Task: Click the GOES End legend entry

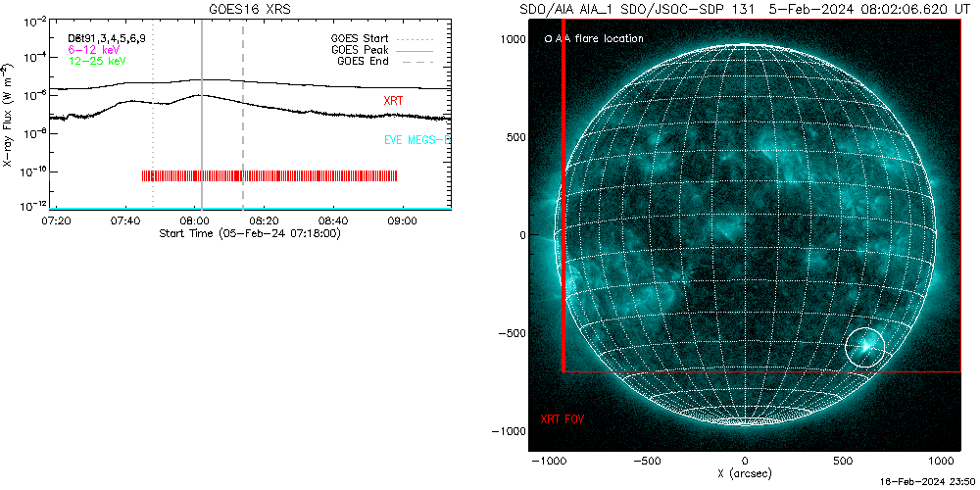Action: (385, 61)
